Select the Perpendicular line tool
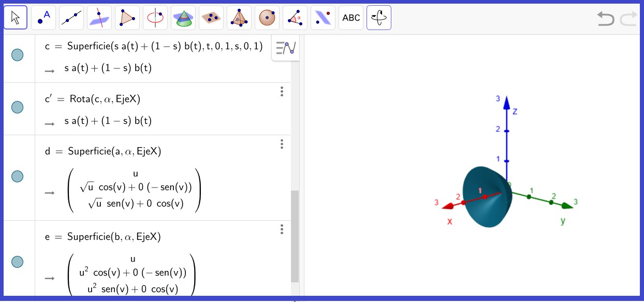This screenshot has width=644, height=302. [x=99, y=18]
